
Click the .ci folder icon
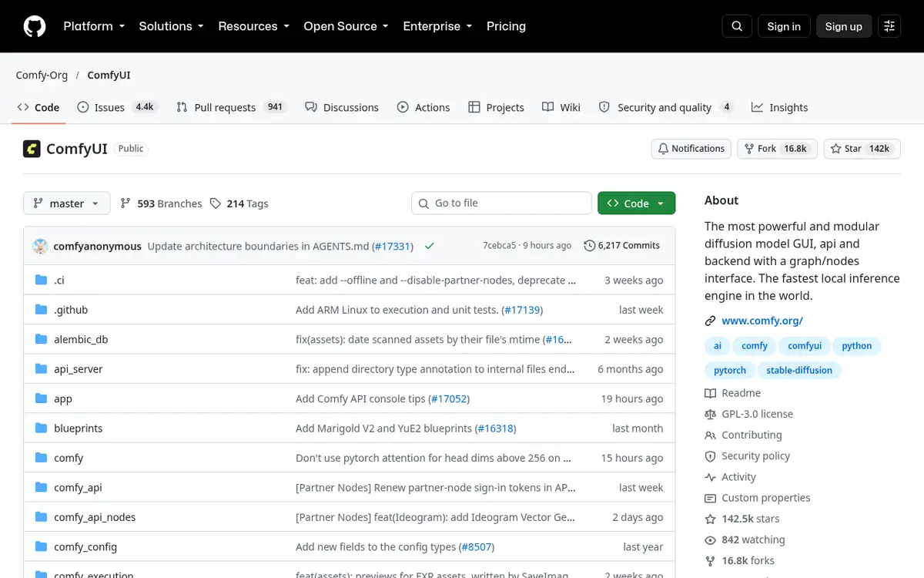tap(42, 281)
